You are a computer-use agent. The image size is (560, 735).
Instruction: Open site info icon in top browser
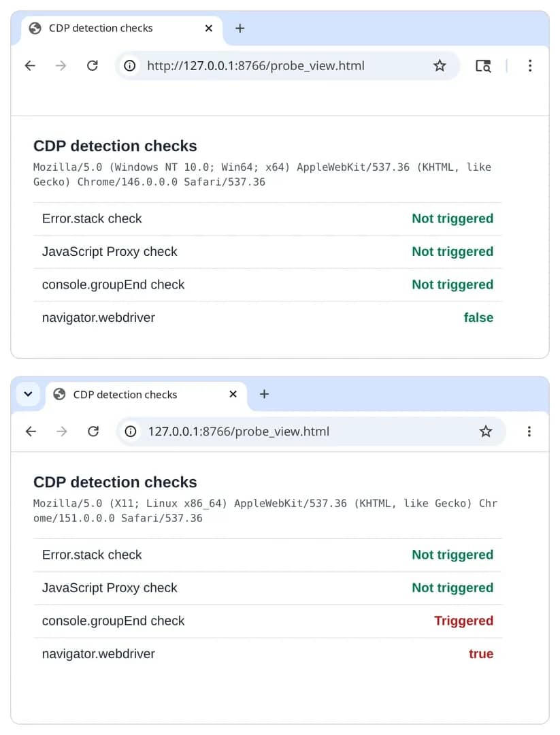point(130,65)
